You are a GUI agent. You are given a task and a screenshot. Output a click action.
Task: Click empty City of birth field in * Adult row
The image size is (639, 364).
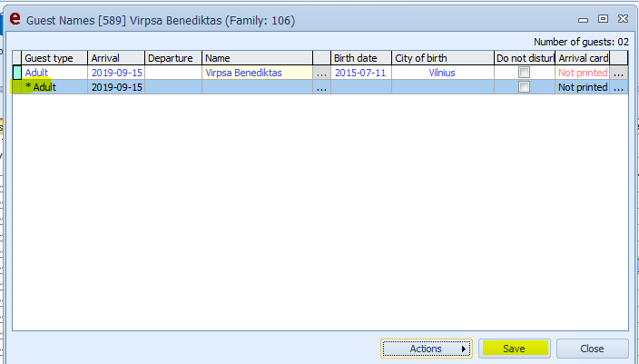click(x=443, y=87)
